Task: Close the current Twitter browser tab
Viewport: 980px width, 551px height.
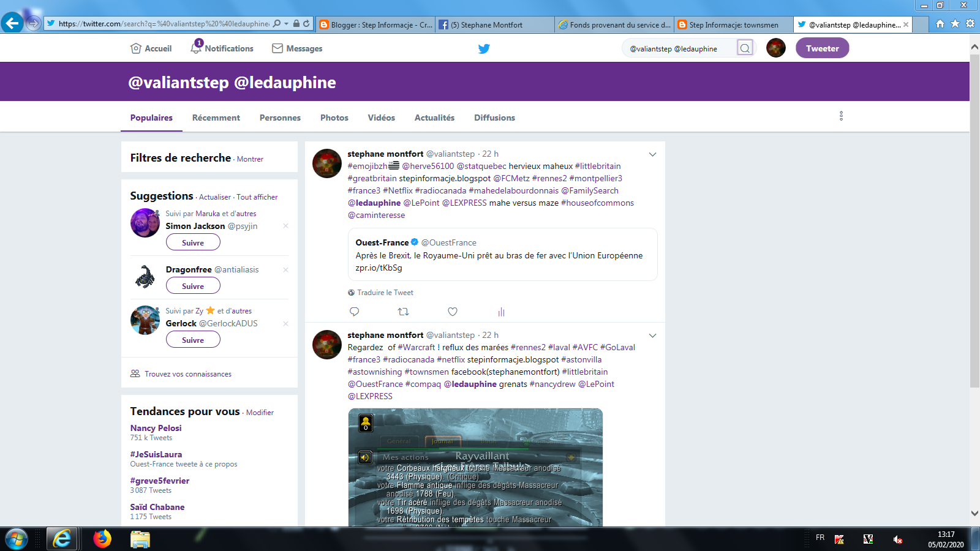Action: (x=906, y=24)
